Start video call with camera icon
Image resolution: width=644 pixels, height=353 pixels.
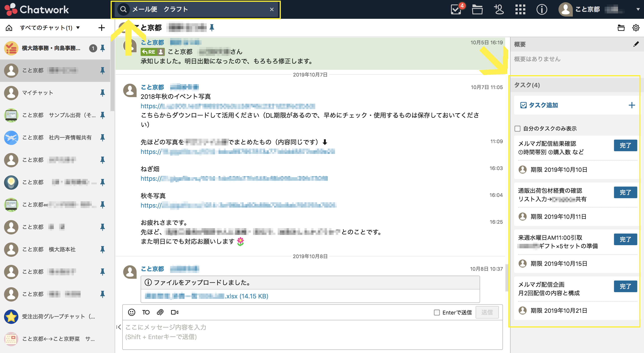click(174, 312)
